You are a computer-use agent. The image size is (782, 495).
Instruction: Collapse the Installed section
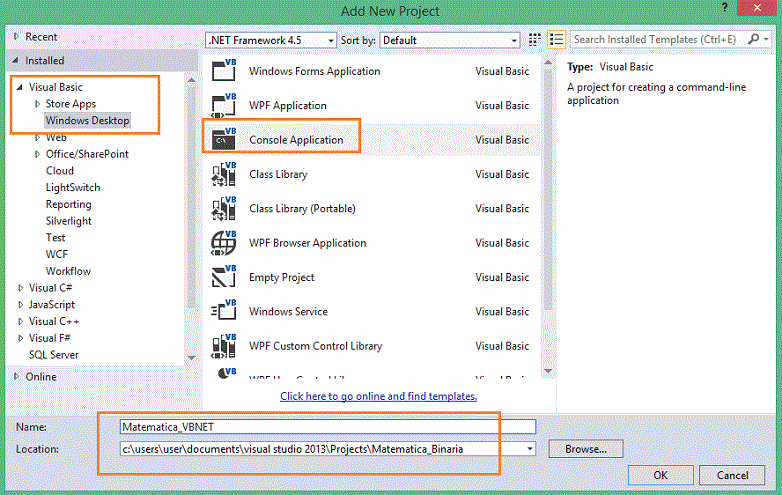coord(15,60)
